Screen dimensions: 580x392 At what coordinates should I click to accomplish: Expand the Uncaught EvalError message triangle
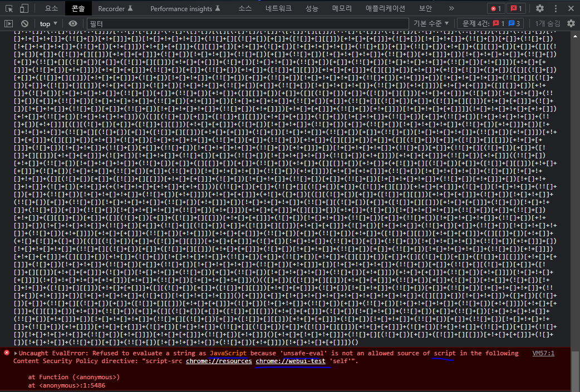[16, 353]
